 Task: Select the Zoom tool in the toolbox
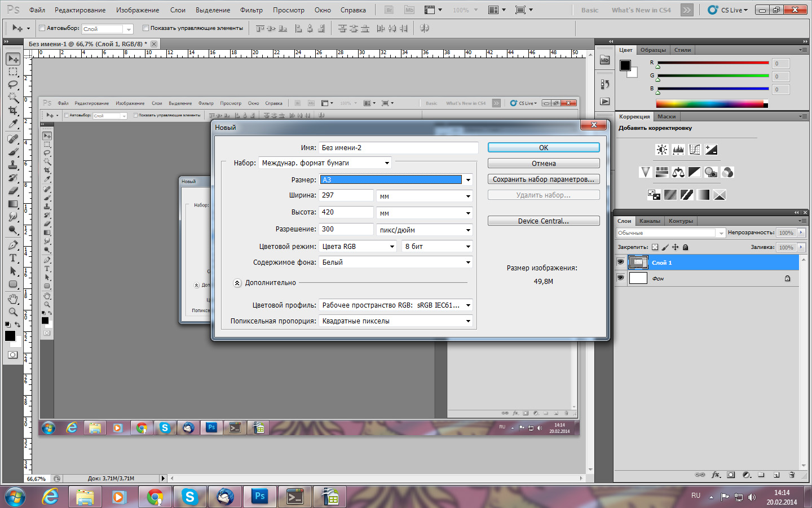[x=13, y=312]
